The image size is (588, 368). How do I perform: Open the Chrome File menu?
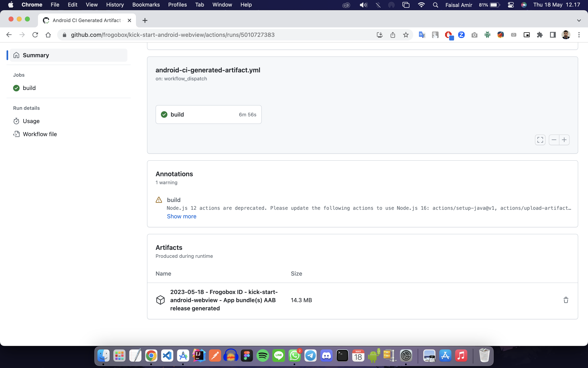[x=55, y=5]
